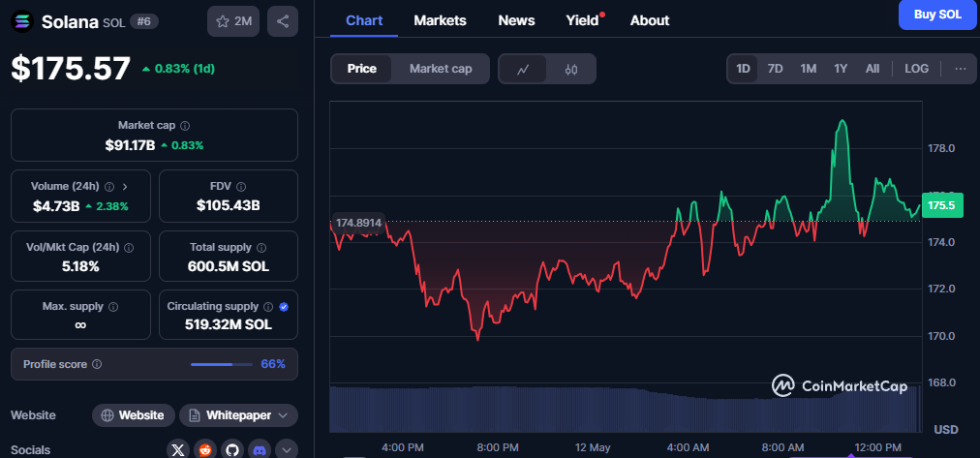Select the Price chart toggle

362,69
